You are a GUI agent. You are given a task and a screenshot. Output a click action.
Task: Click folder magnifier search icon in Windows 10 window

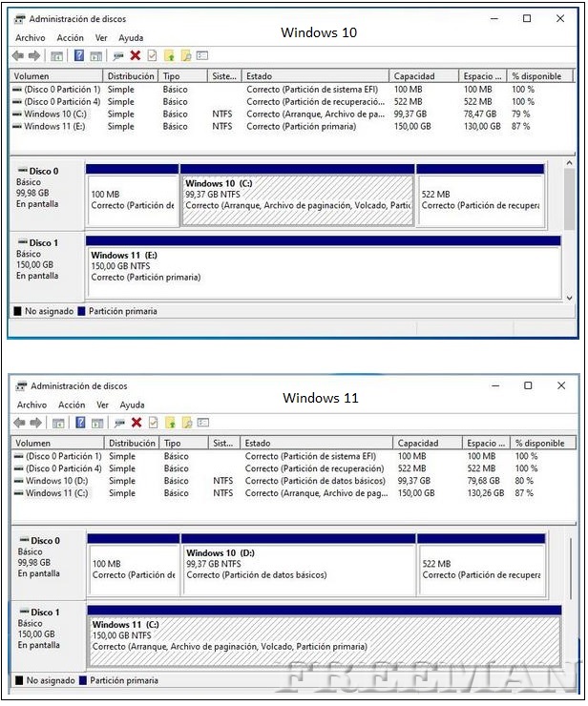click(x=185, y=56)
